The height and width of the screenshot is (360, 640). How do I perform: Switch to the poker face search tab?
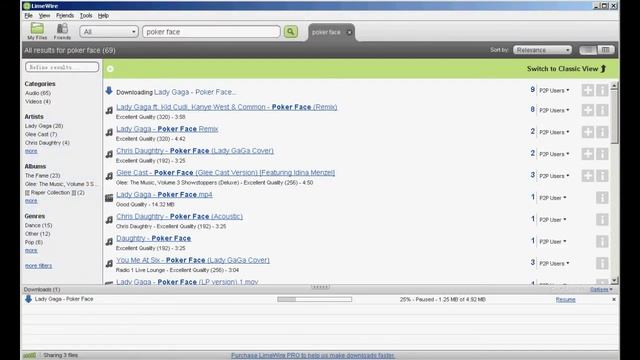[x=326, y=32]
